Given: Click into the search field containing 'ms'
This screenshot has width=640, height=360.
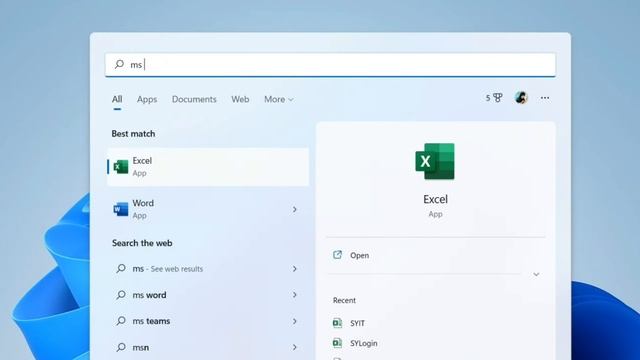Looking at the screenshot, I should [x=330, y=64].
